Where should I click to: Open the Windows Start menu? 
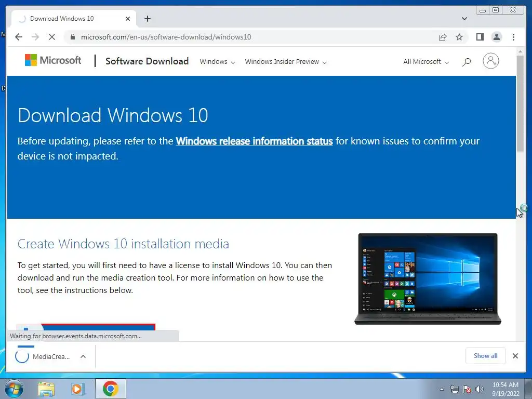14,389
